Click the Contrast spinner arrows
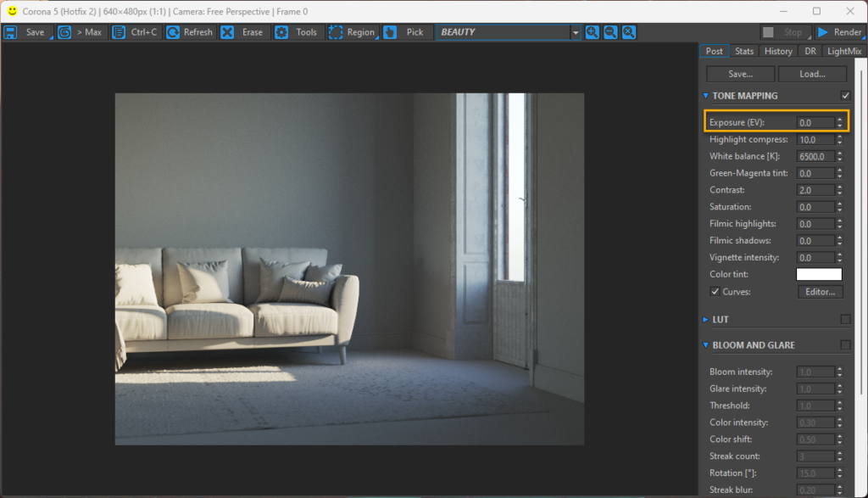This screenshot has width=868, height=498. pos(840,190)
